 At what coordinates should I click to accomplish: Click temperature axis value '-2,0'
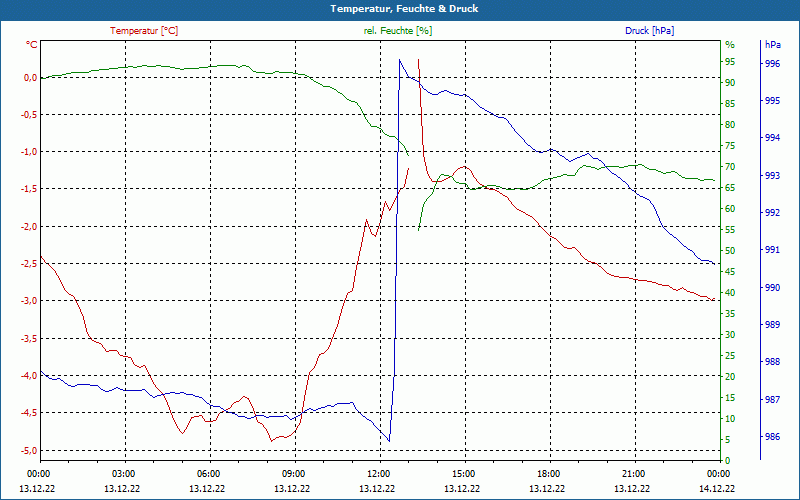tap(29, 227)
